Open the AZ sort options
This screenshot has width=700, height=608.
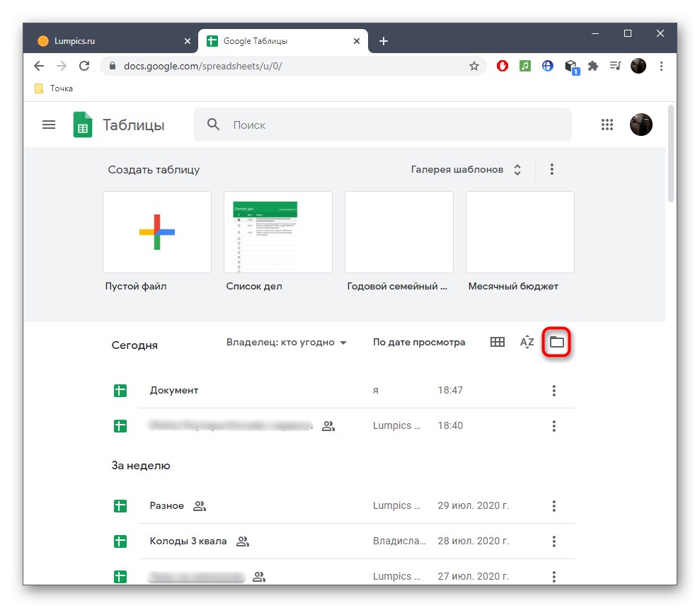(527, 342)
